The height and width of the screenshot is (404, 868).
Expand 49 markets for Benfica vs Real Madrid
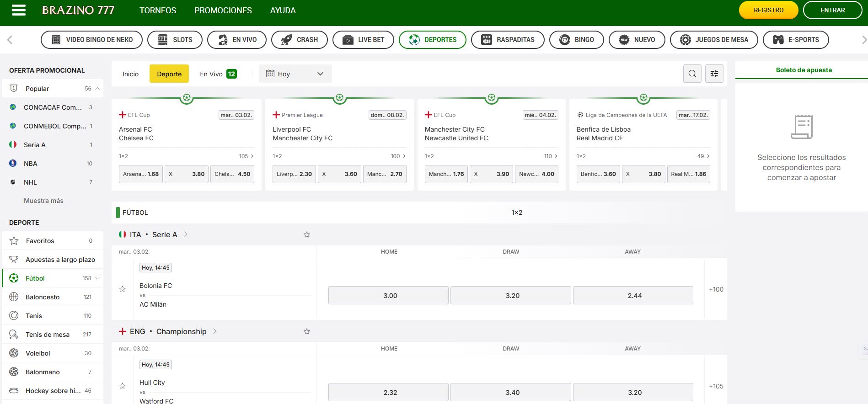703,156
